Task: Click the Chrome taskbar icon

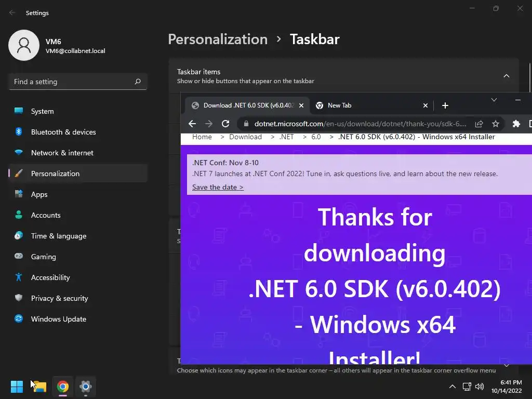Action: [x=63, y=387]
